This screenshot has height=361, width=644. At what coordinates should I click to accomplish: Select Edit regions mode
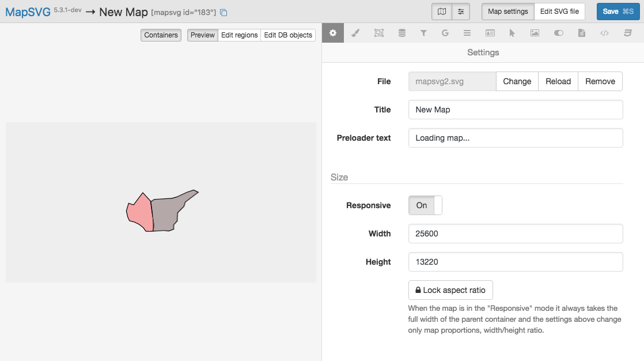(x=240, y=35)
